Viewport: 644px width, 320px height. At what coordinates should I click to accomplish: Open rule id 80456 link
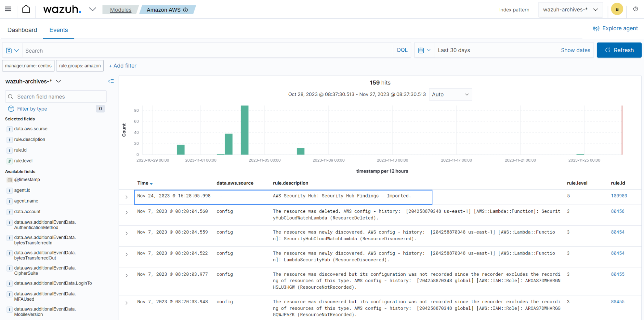click(618, 211)
